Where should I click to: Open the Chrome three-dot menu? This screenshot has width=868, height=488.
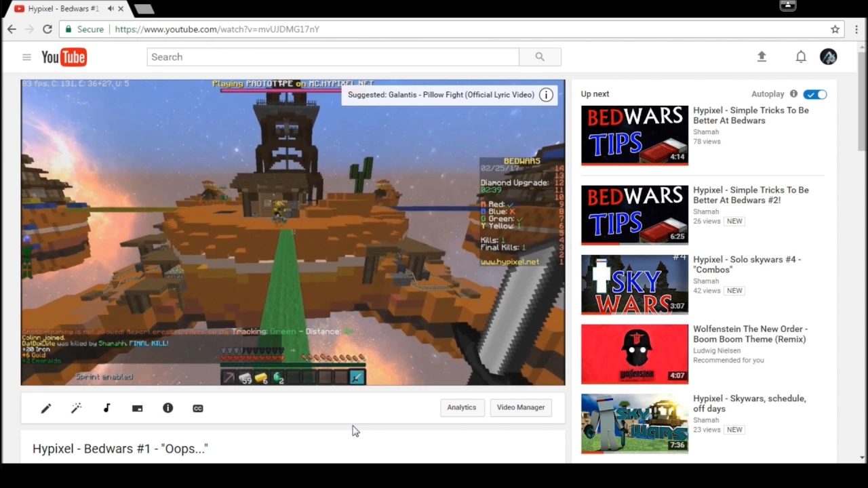(x=857, y=29)
